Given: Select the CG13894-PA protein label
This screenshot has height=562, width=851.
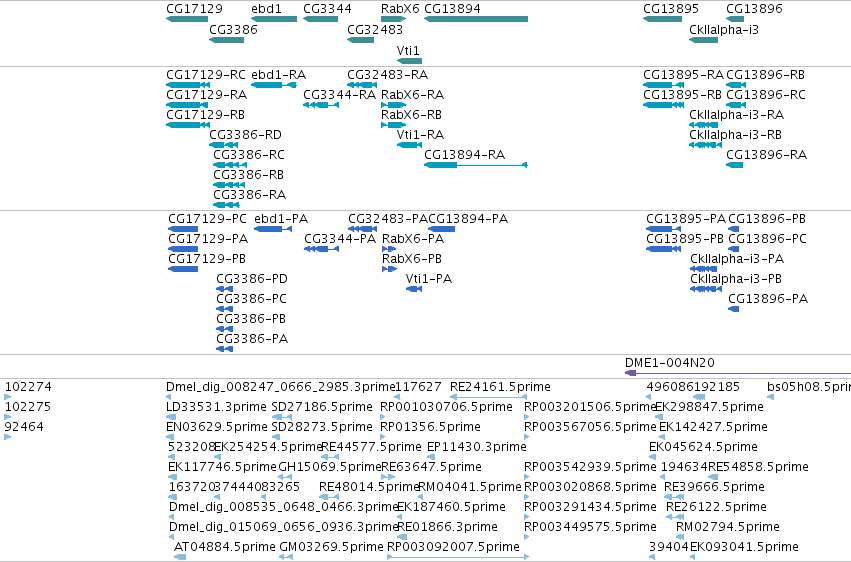Looking at the screenshot, I should coord(468,219).
